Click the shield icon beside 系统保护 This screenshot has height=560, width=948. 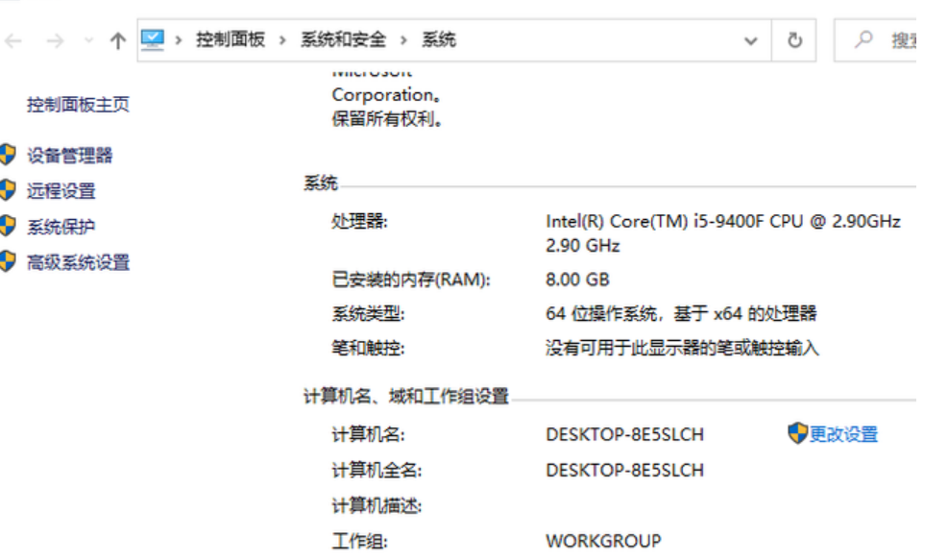pyautogui.click(x=9, y=227)
